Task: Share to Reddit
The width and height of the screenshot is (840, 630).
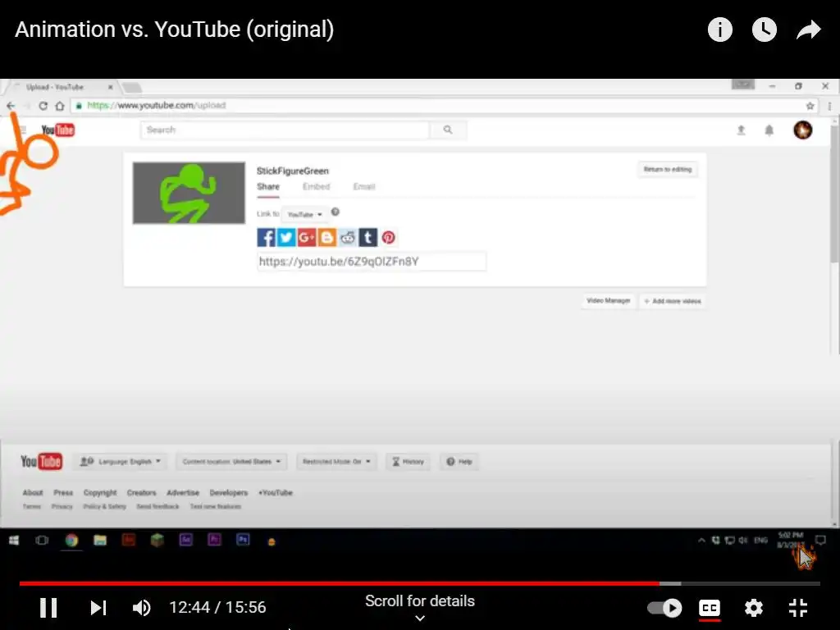Action: tap(347, 237)
